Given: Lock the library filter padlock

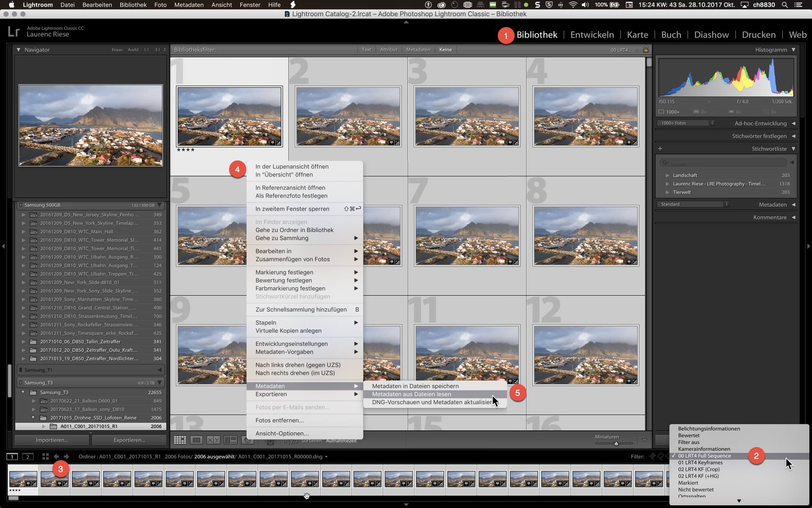Looking at the screenshot, I should [646, 50].
